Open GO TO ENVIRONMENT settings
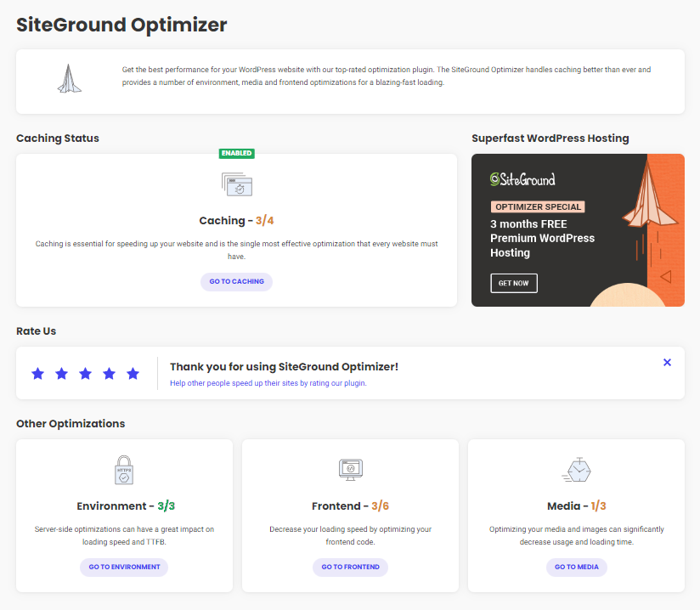This screenshot has width=700, height=610. pyautogui.click(x=123, y=567)
